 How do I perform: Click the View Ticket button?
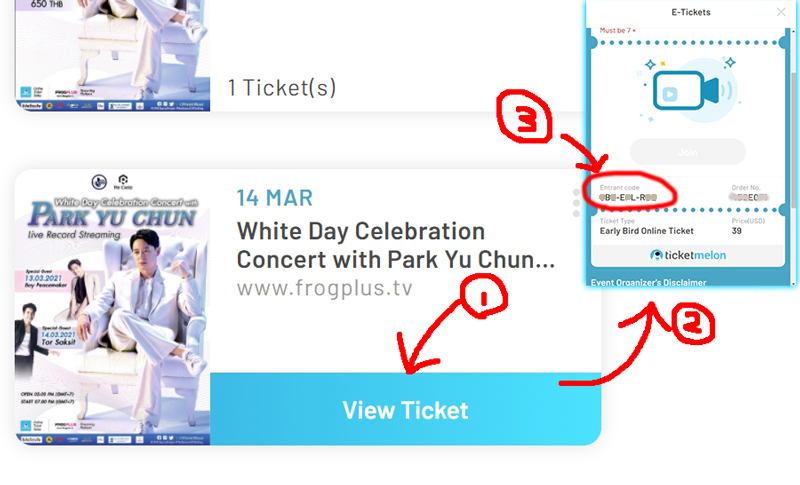[406, 410]
